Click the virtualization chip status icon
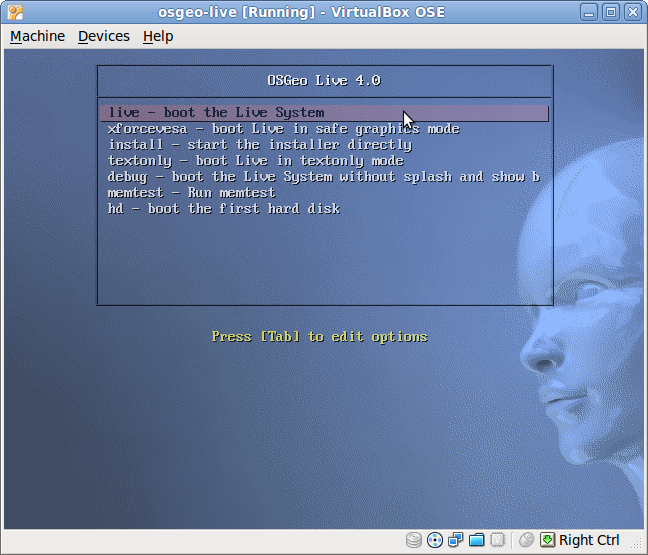Screen dimensions: 648x555 498,540
